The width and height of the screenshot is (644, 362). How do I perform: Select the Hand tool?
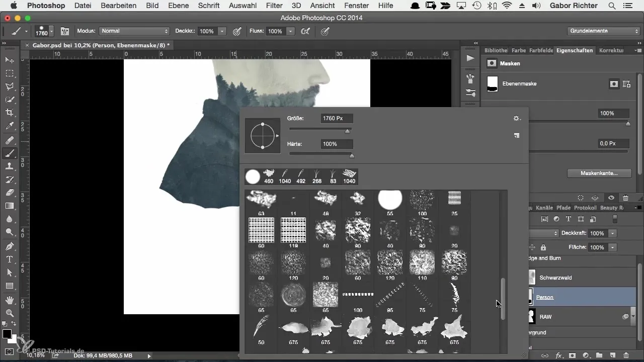[10, 300]
